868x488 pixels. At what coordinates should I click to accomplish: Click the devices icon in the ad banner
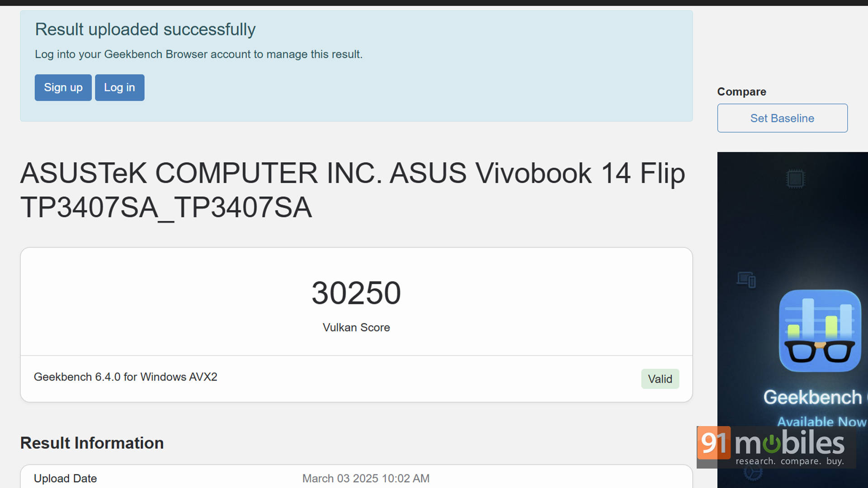point(746,280)
